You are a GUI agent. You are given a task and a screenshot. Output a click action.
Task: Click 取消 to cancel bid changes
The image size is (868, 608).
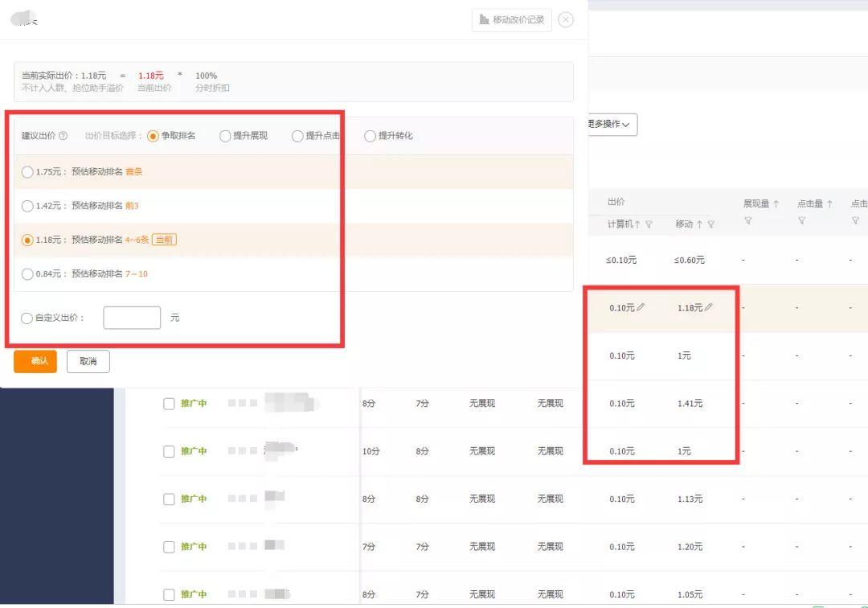[88, 362]
